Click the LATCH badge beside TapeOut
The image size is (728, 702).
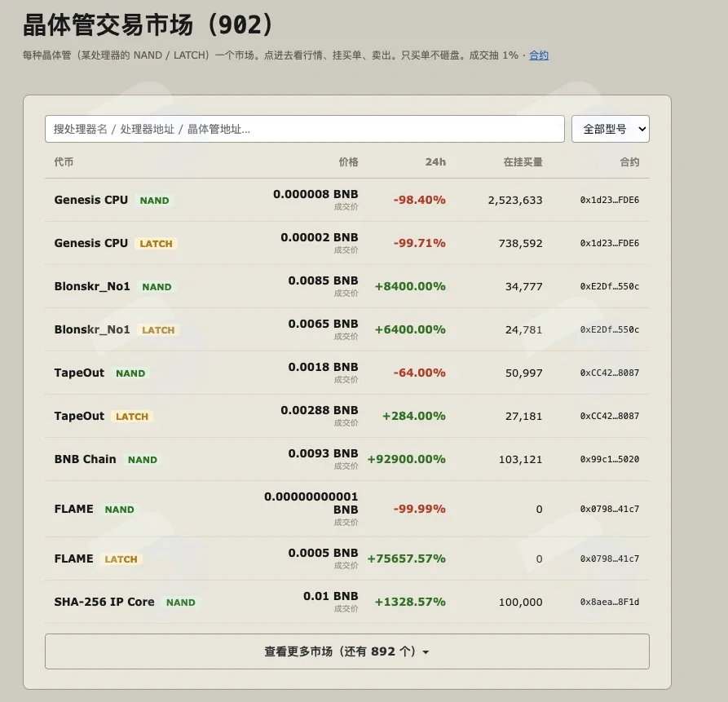[x=132, y=417]
